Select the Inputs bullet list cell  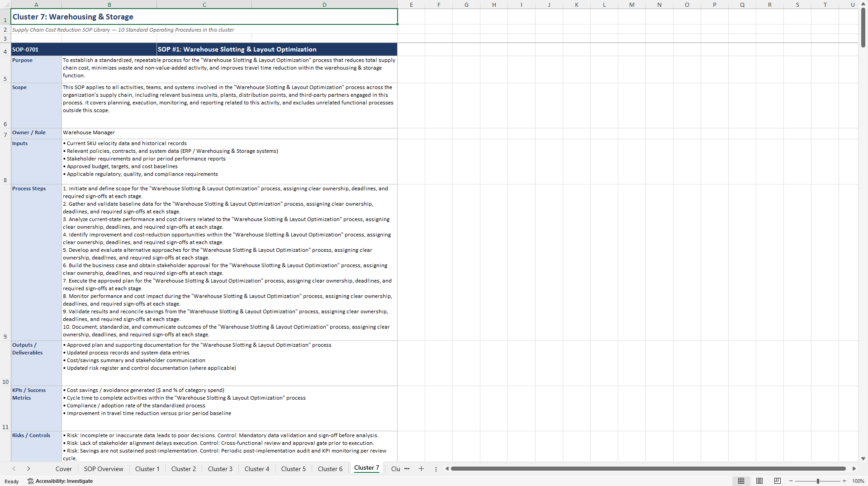click(229, 161)
